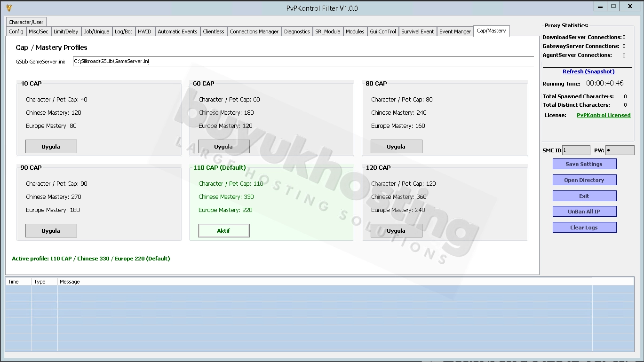
Task: Click the Cap / Mastery Profiles heading
Action: click(x=51, y=47)
